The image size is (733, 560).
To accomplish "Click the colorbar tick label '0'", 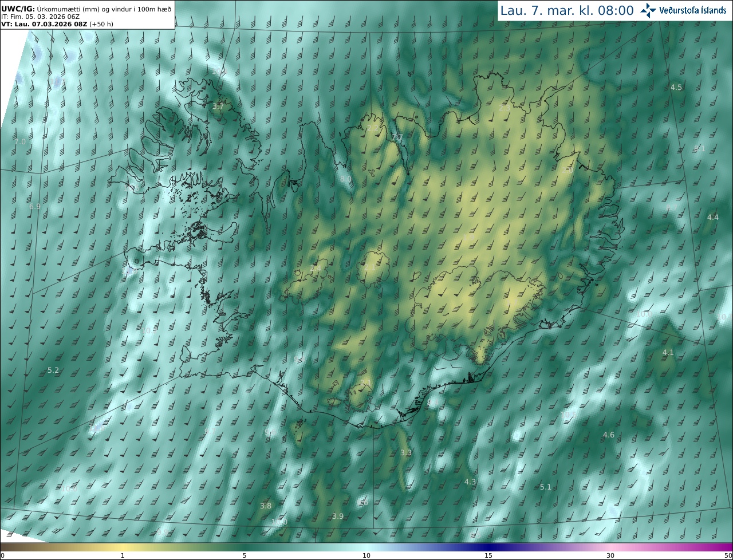I will pos(2,555).
